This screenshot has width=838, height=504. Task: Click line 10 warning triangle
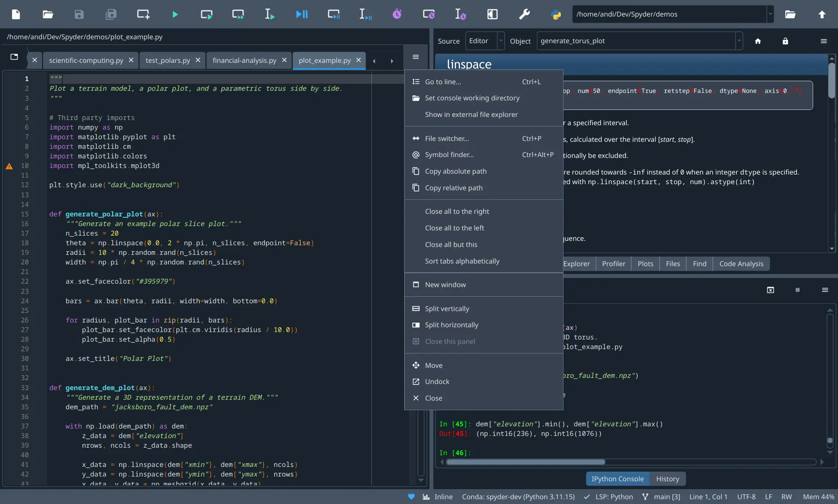(x=9, y=166)
